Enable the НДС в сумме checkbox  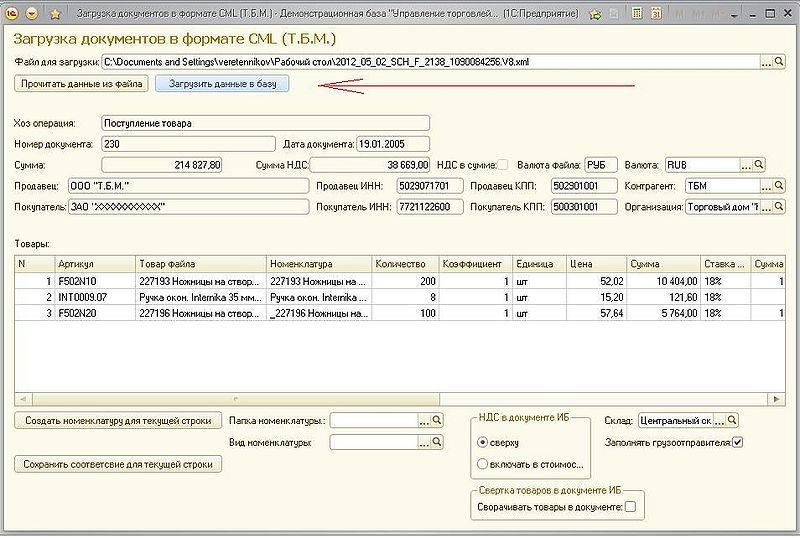[x=503, y=165]
